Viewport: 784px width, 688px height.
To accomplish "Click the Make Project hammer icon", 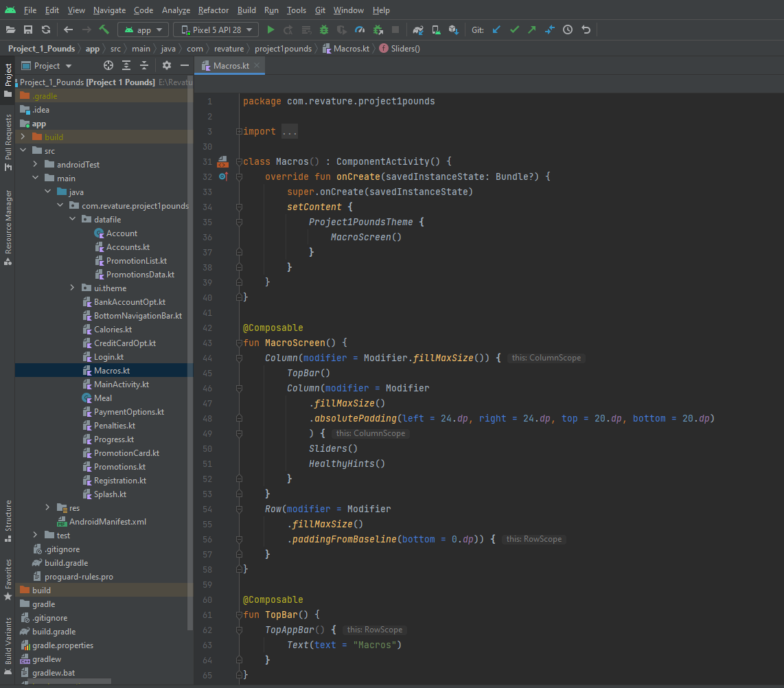I will pos(104,30).
